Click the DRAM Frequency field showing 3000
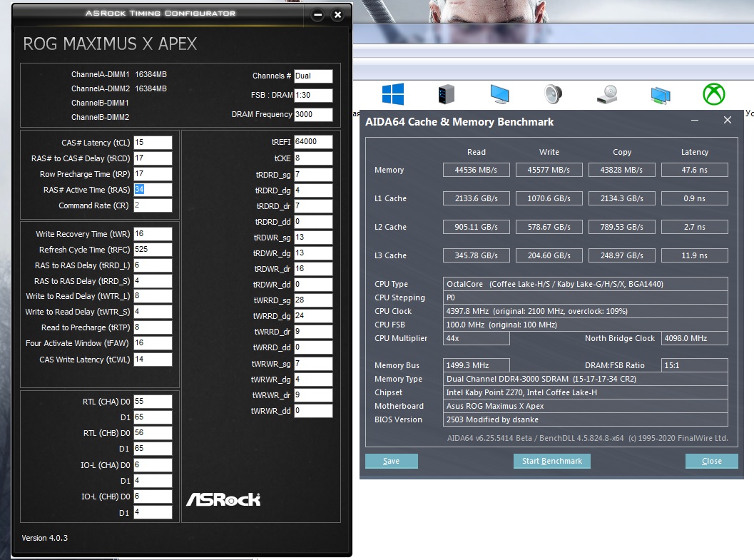The image size is (754, 560). point(313,114)
